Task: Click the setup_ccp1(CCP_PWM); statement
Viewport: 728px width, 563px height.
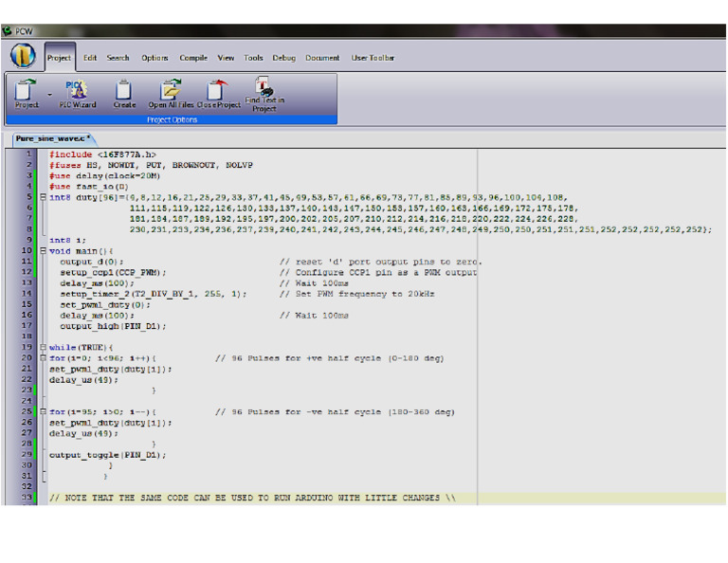Action: click(x=113, y=272)
